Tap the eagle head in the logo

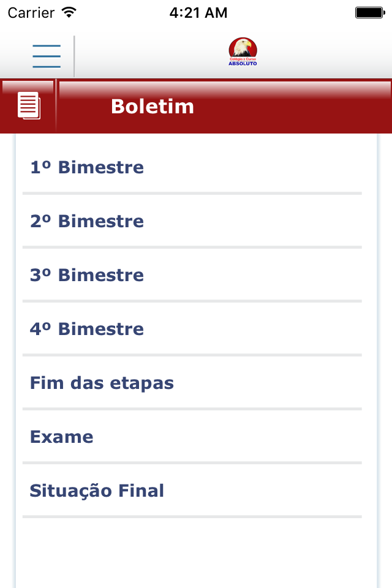[243, 48]
